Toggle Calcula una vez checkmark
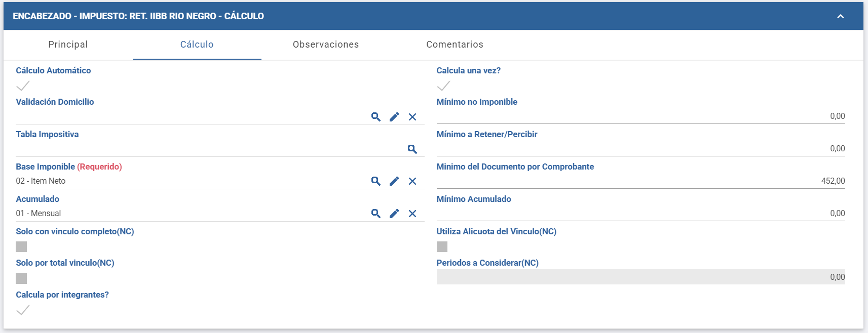This screenshot has width=868, height=333. point(443,86)
